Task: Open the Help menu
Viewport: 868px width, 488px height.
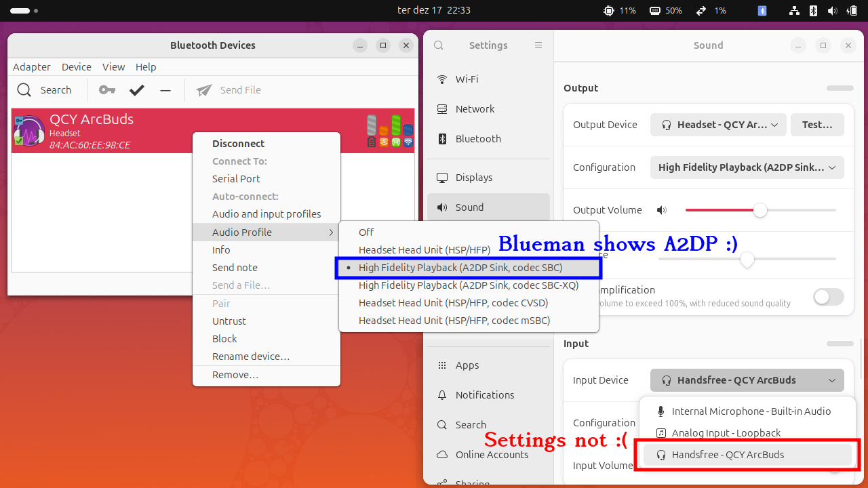Action: [x=146, y=67]
